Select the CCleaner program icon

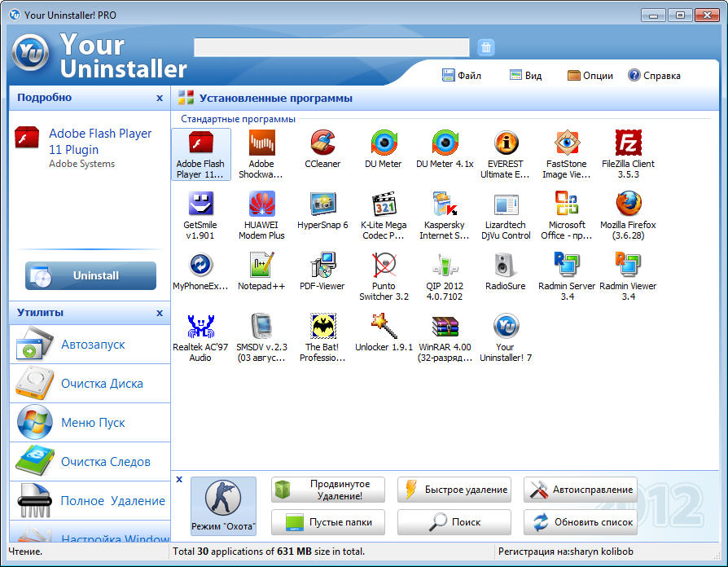coord(322,144)
